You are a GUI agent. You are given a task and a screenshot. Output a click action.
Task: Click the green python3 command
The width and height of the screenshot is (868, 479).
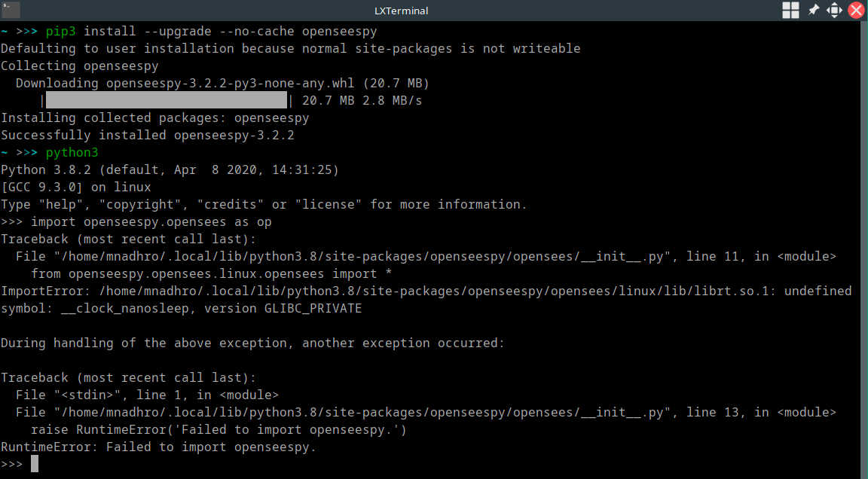coord(72,152)
